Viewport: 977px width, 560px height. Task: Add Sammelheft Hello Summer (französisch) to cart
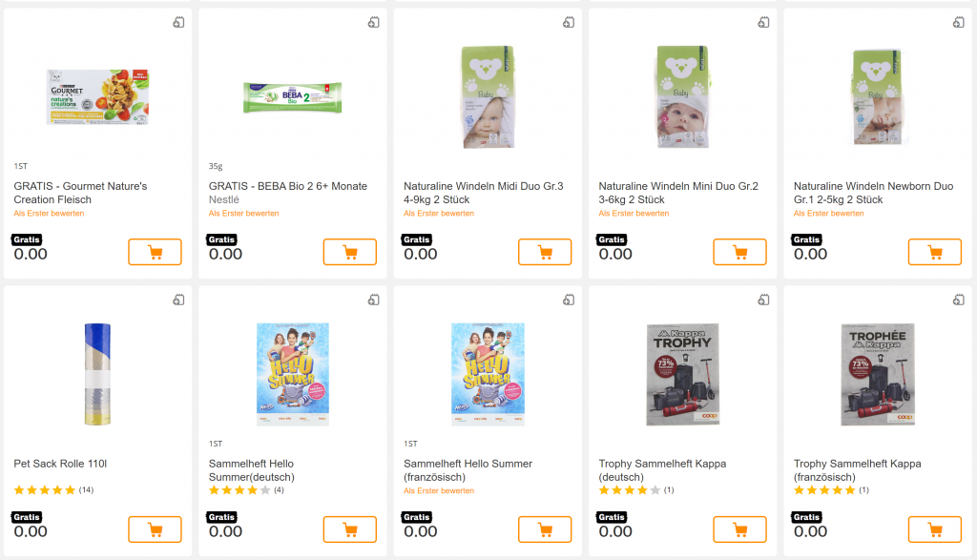(x=545, y=529)
